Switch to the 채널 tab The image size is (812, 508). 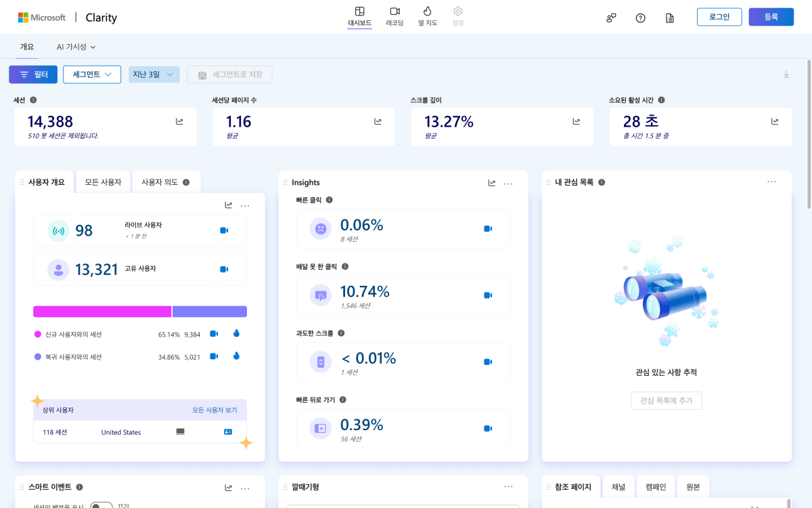[x=618, y=487]
